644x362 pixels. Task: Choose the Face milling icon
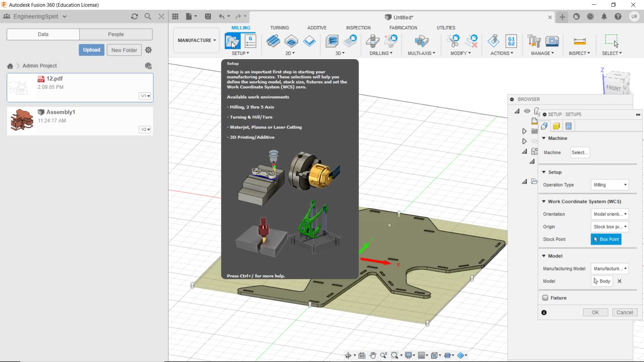click(309, 41)
